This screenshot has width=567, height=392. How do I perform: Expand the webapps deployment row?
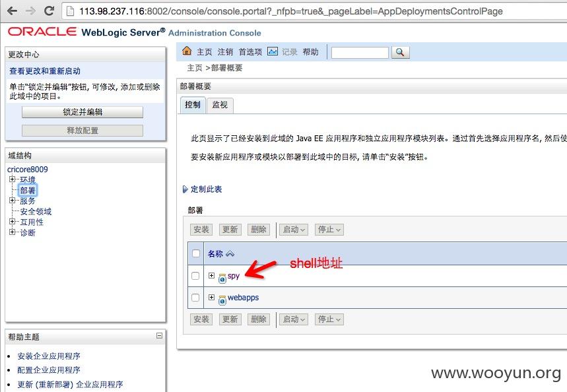coord(211,297)
